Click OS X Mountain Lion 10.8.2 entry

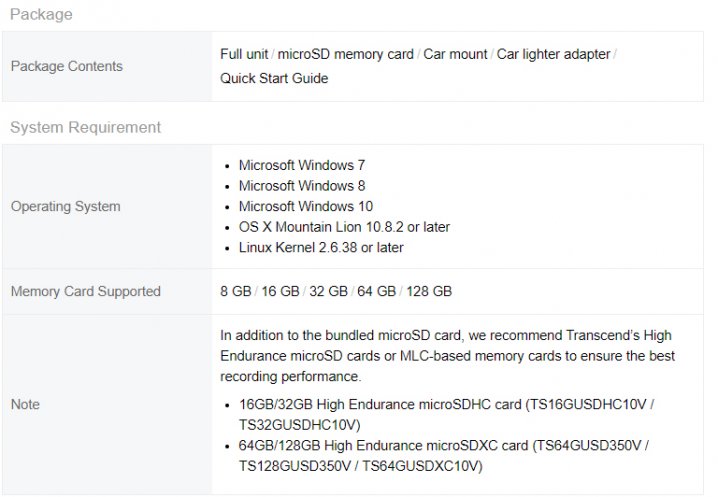[344, 227]
